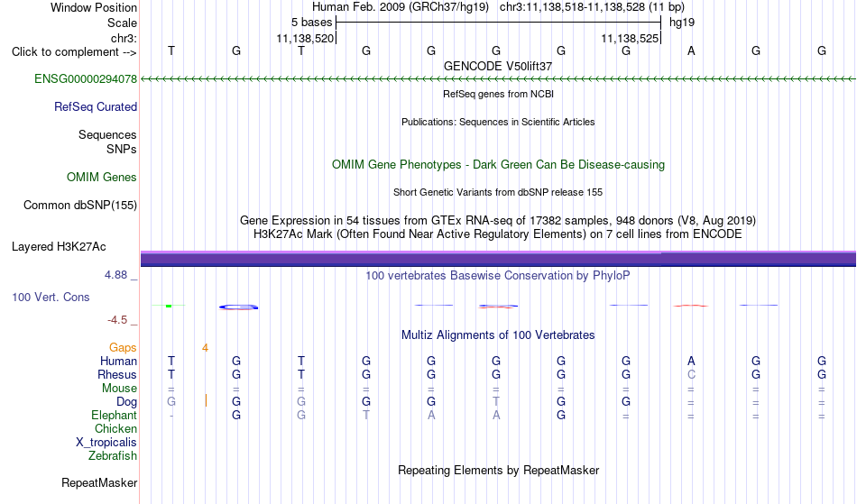Click the Sequences track label
Image resolution: width=857 pixels, height=504 pixels.
point(107,134)
